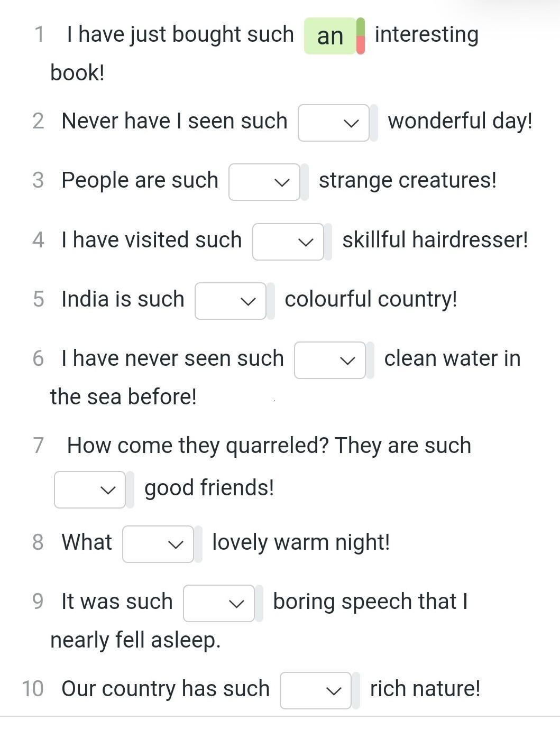Click the gray status bar before "boring speech"
Screen dimensions: 560x730
click(259, 604)
